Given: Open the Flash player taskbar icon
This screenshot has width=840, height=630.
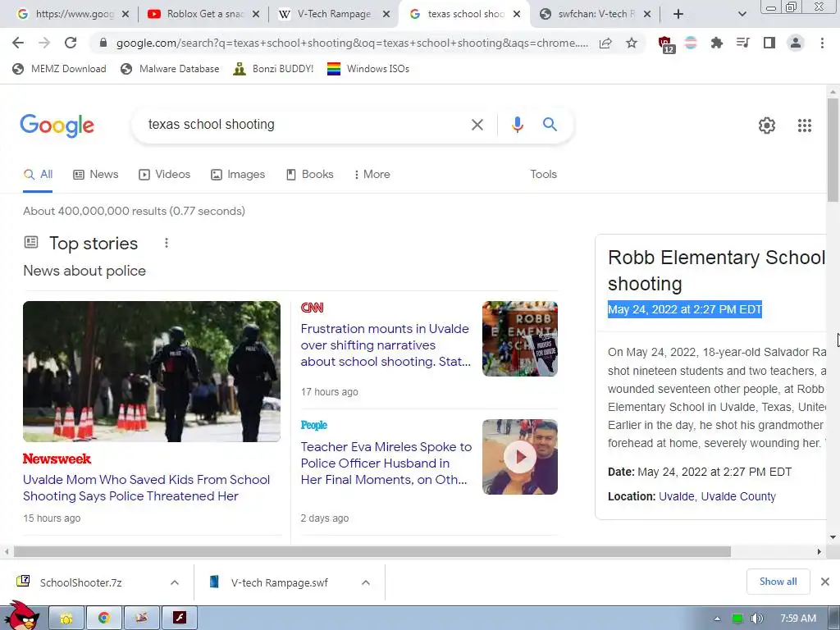Looking at the screenshot, I should [x=180, y=619].
